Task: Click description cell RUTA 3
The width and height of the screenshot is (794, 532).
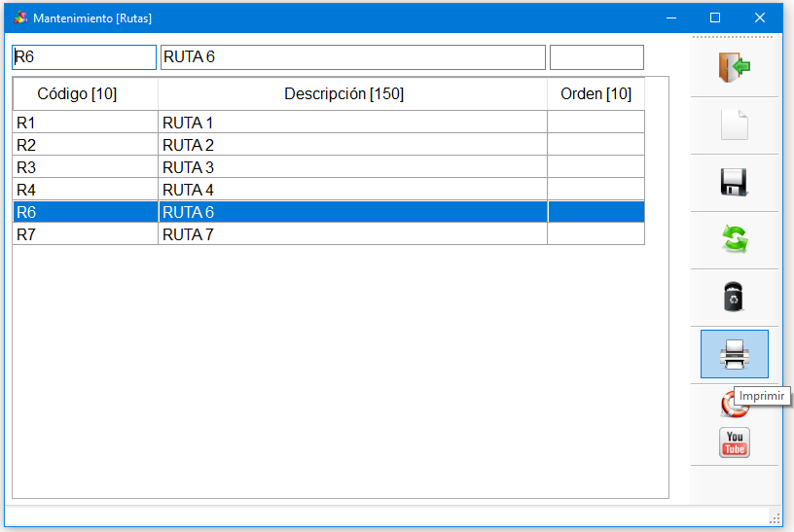Action: coord(353,167)
